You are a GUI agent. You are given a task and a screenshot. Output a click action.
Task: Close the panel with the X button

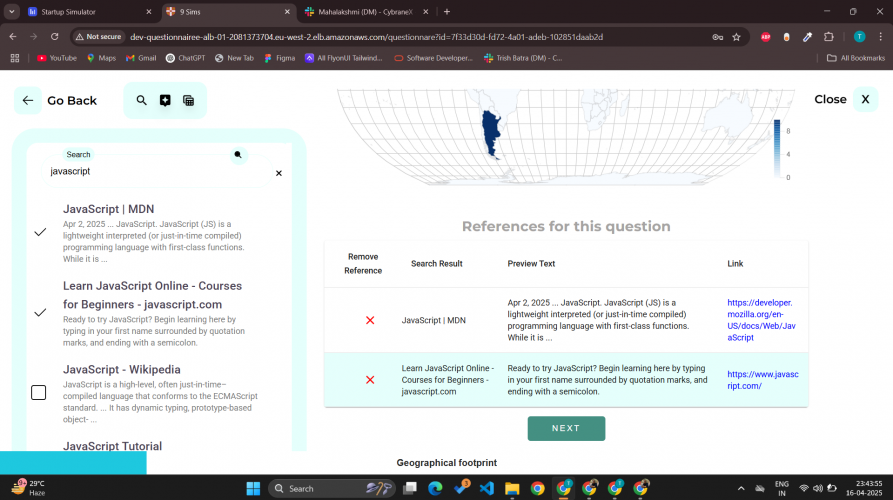pos(865,100)
